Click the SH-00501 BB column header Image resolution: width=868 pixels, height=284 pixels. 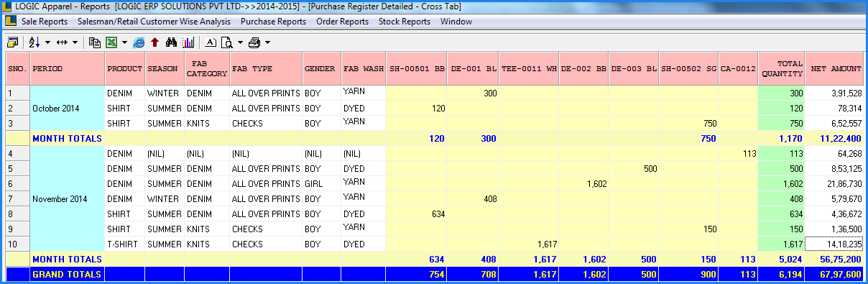tap(416, 69)
